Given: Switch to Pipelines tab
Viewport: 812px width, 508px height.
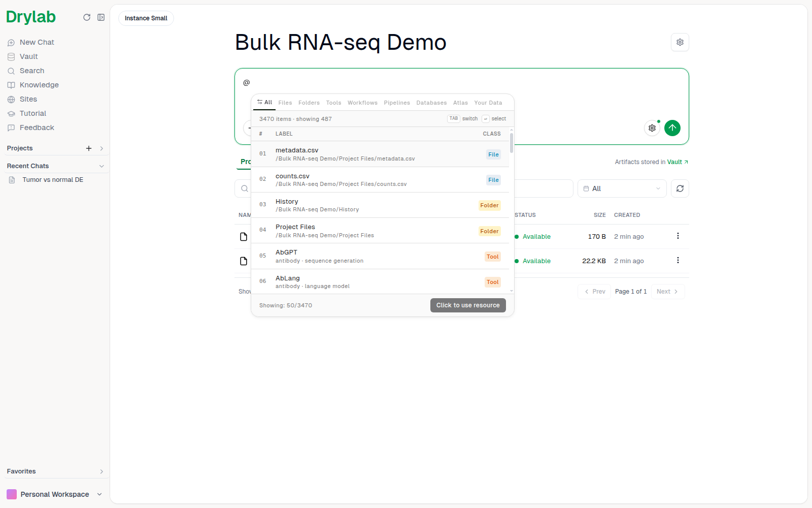Looking at the screenshot, I should (x=397, y=103).
